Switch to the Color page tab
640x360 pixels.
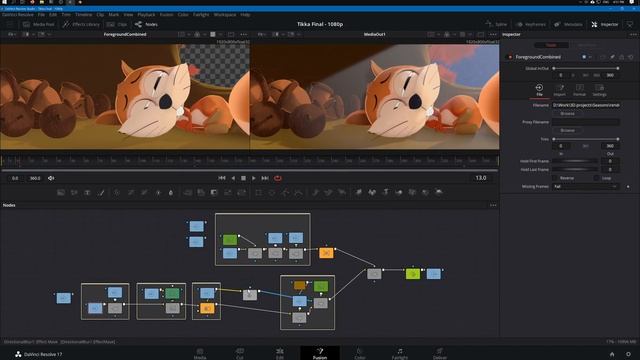point(360,353)
